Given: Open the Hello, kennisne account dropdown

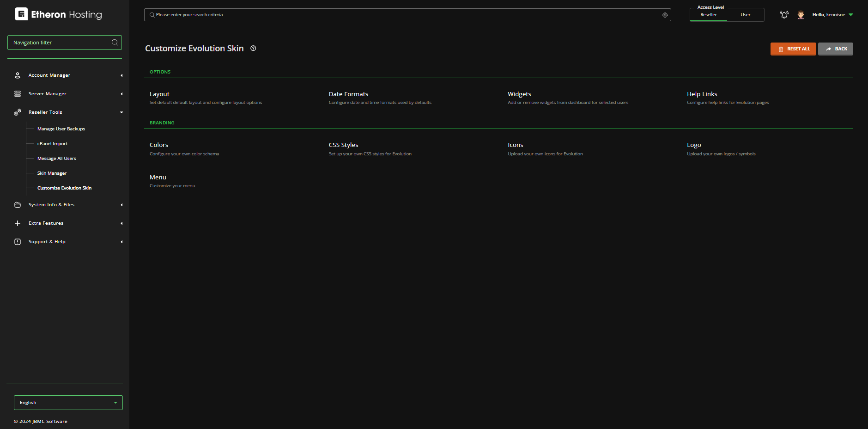Looking at the screenshot, I should [x=832, y=15].
